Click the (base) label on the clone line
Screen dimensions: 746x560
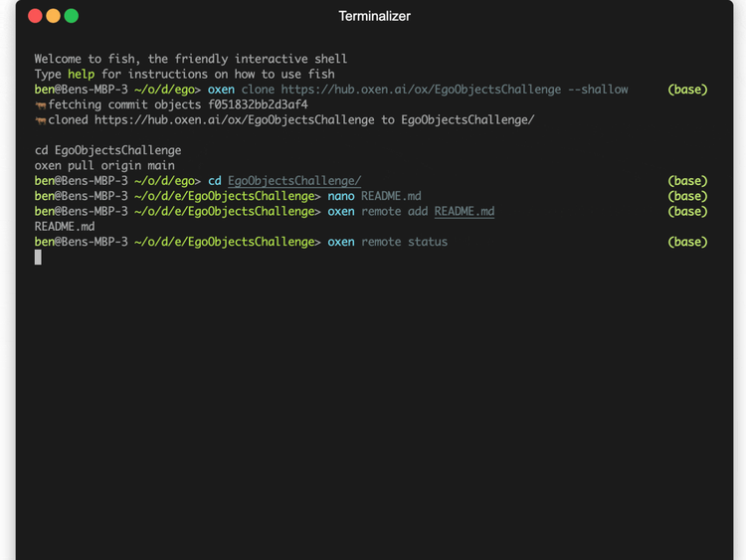(687, 90)
